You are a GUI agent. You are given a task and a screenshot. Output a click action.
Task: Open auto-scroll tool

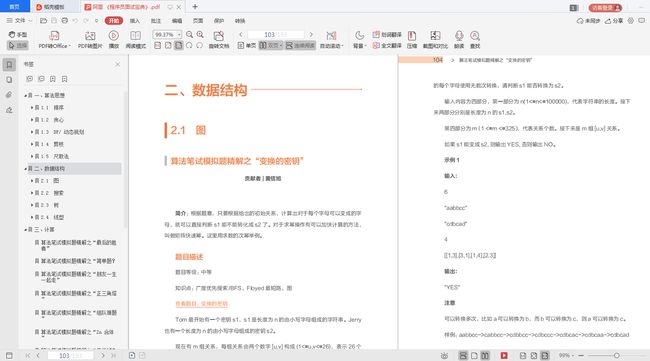pos(331,40)
